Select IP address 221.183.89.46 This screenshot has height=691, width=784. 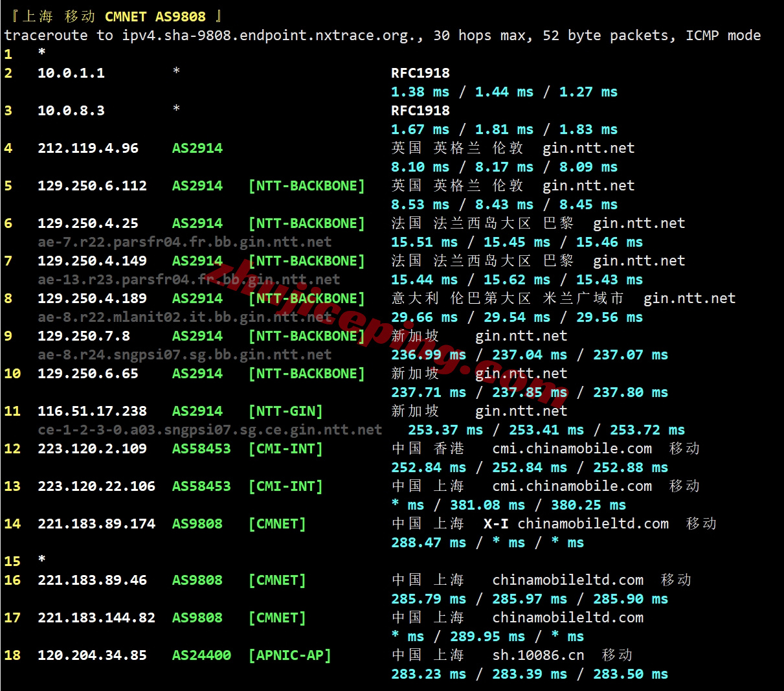coord(92,580)
